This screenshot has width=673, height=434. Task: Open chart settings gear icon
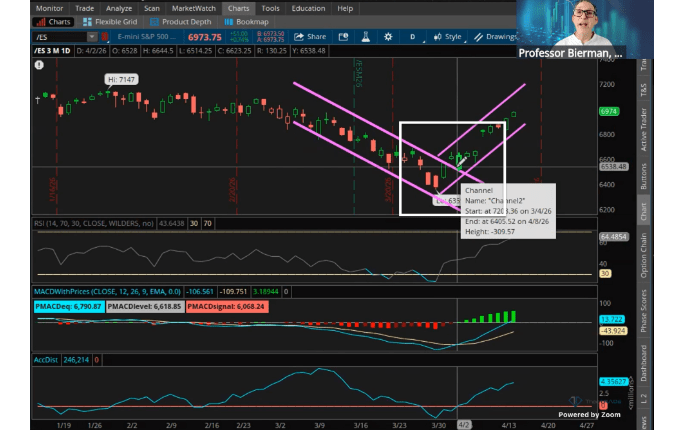[388, 37]
